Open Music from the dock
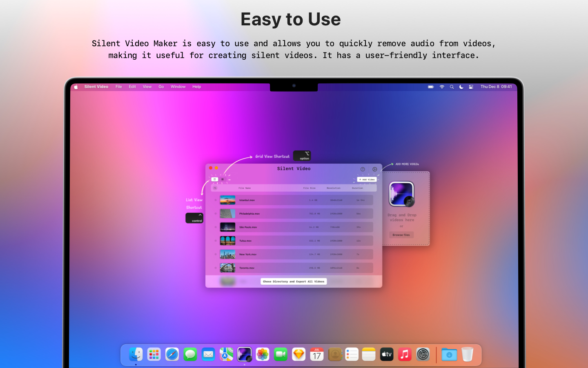Image resolution: width=588 pixels, height=368 pixels. tap(405, 354)
